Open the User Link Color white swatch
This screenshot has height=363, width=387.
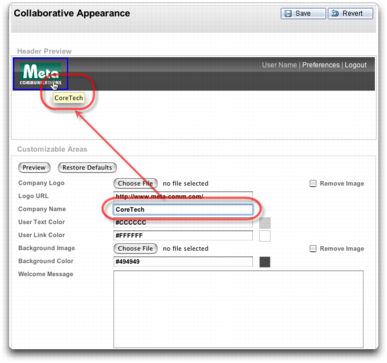[265, 236]
